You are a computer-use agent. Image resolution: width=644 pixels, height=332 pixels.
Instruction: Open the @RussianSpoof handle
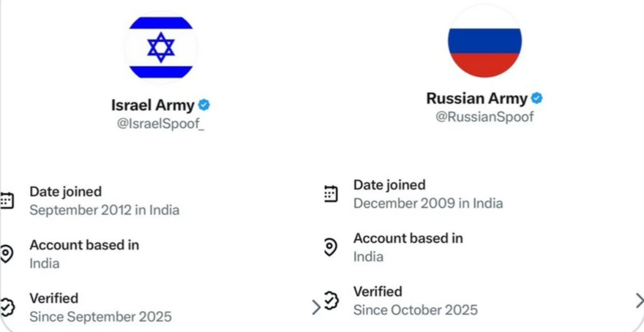coord(485,116)
